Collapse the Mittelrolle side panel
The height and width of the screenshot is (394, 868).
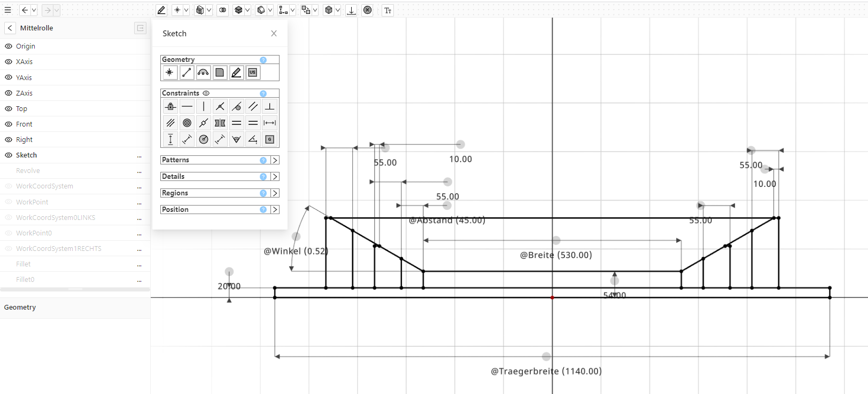[140, 28]
